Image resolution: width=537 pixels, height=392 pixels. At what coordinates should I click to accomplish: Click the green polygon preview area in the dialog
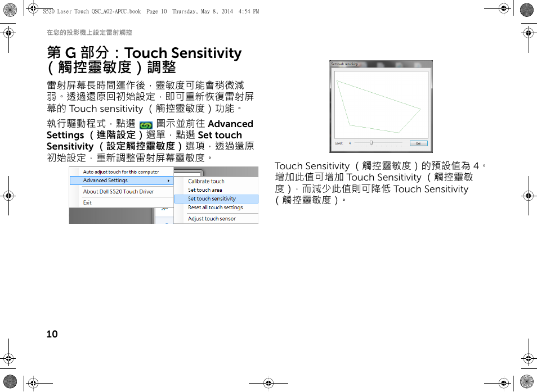coord(381,105)
